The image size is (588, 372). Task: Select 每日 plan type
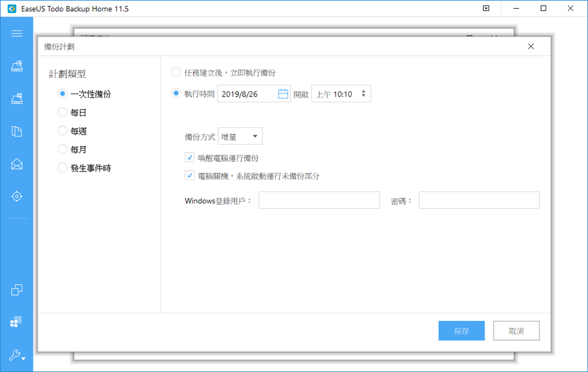pos(62,112)
